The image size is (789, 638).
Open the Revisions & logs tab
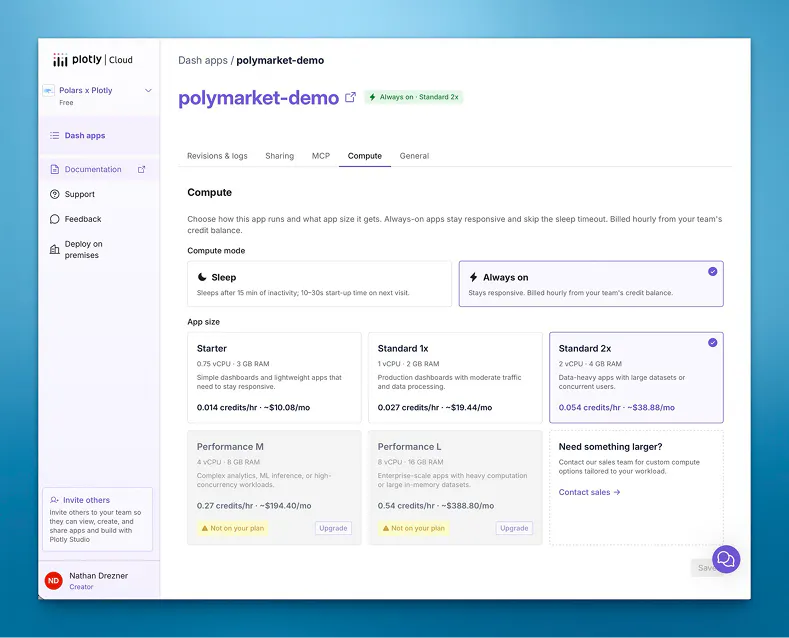point(217,156)
